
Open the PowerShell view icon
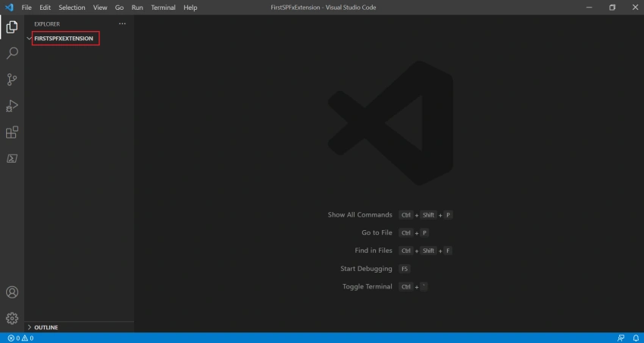pyautogui.click(x=12, y=158)
